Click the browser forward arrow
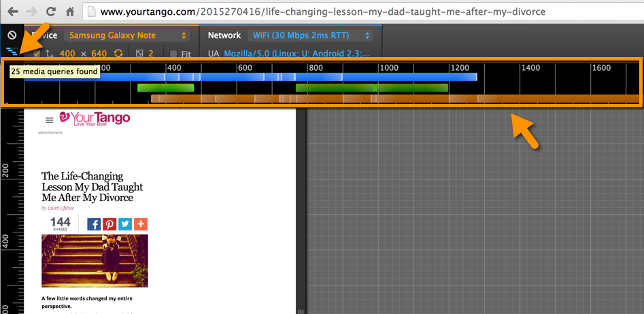The height and width of the screenshot is (314, 644). click(x=31, y=12)
